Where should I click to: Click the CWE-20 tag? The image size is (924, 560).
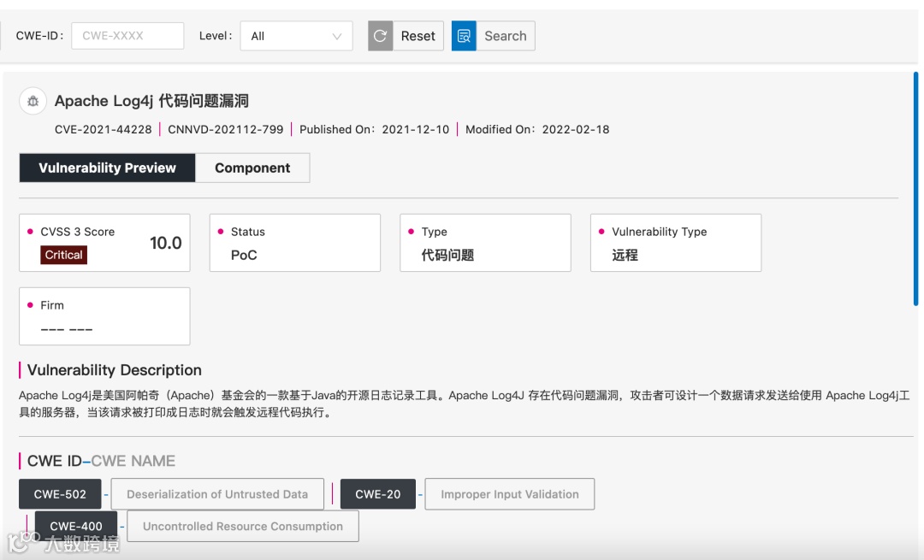pos(378,494)
